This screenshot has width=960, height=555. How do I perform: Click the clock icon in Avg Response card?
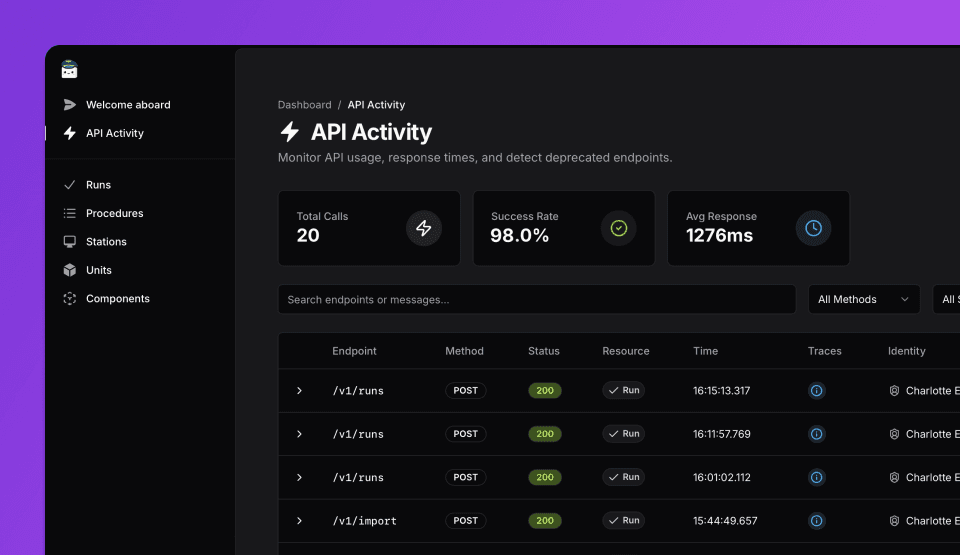(x=813, y=228)
